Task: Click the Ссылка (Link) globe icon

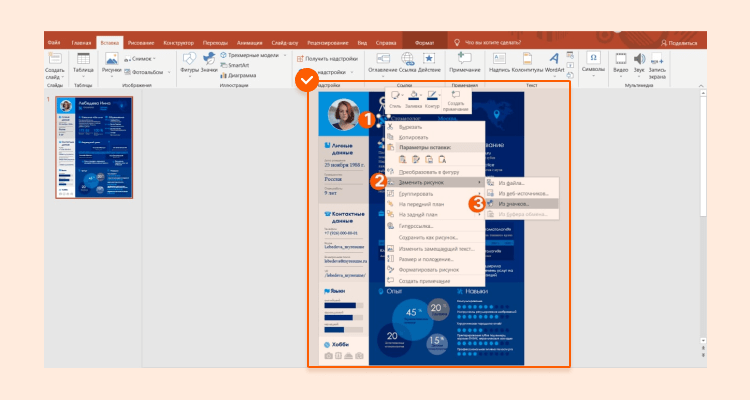Action: (408, 58)
